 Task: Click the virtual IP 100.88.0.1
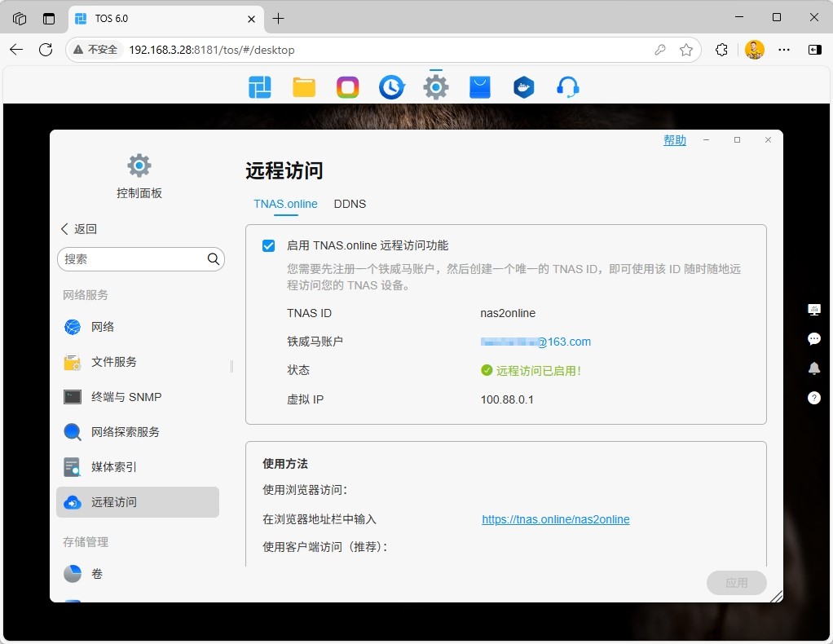[507, 399]
